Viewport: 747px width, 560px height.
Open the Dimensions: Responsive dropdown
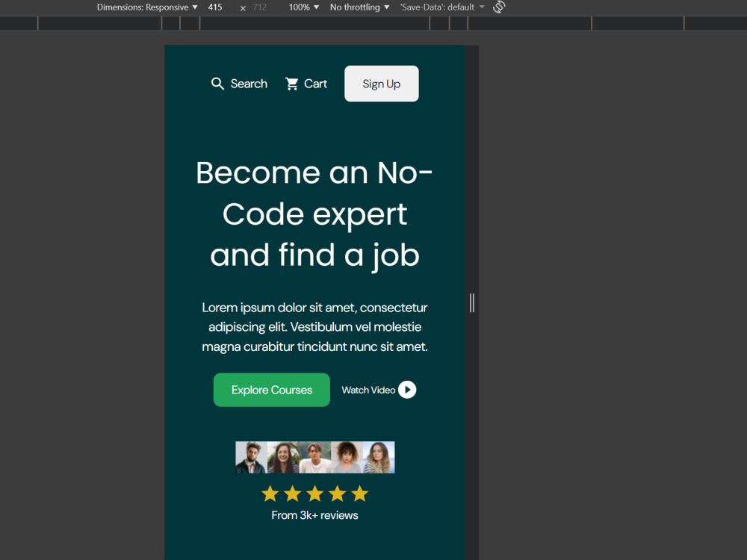tap(147, 7)
